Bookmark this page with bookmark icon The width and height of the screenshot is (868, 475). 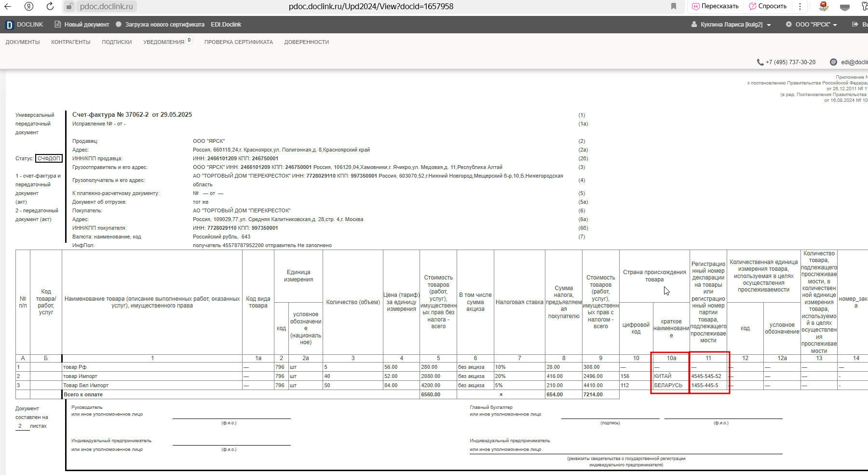click(x=674, y=6)
